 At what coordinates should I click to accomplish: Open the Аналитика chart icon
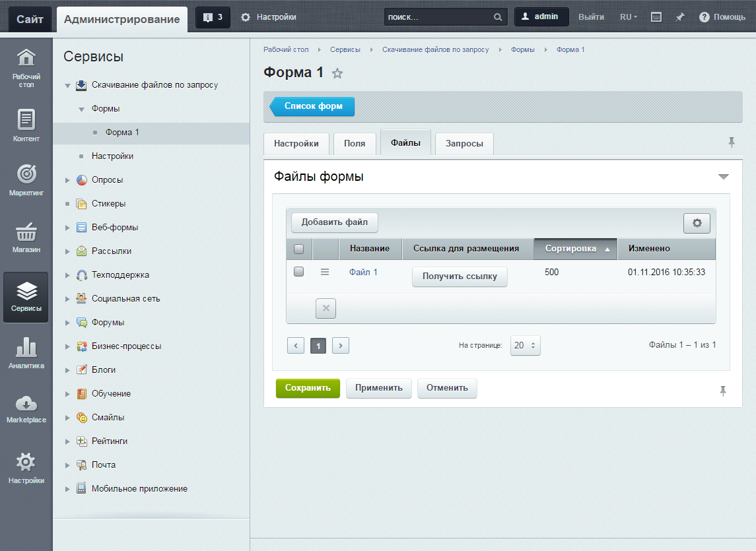click(x=26, y=348)
